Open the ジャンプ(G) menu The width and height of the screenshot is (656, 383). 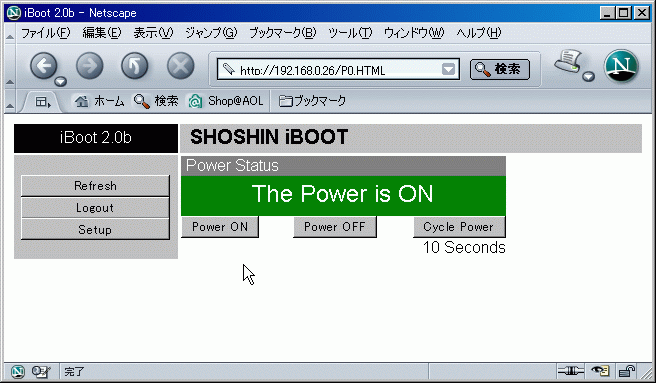(x=211, y=33)
